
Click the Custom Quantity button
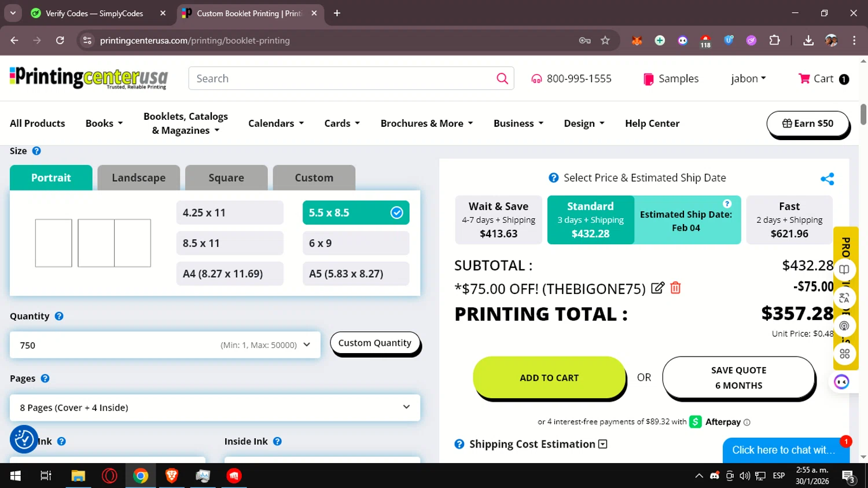375,343
